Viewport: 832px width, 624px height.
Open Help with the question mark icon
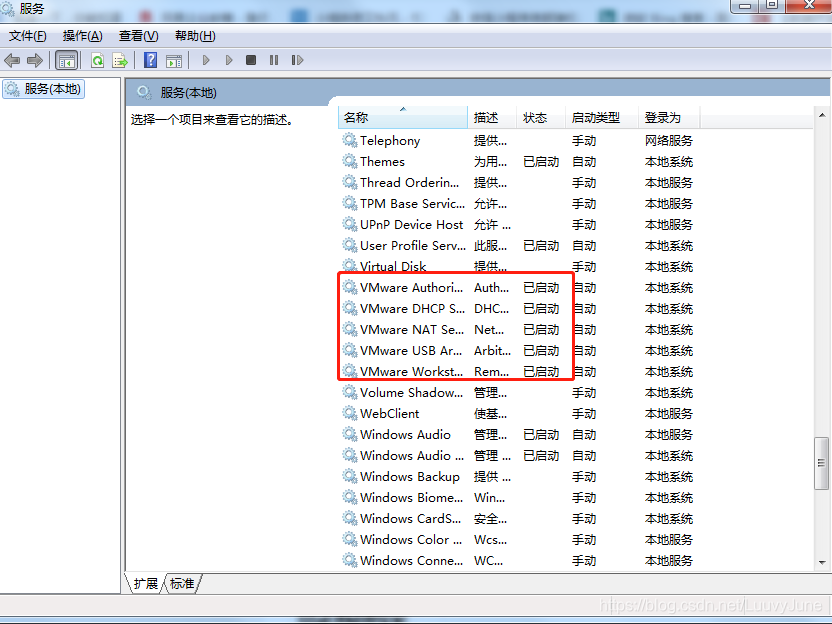[151, 60]
